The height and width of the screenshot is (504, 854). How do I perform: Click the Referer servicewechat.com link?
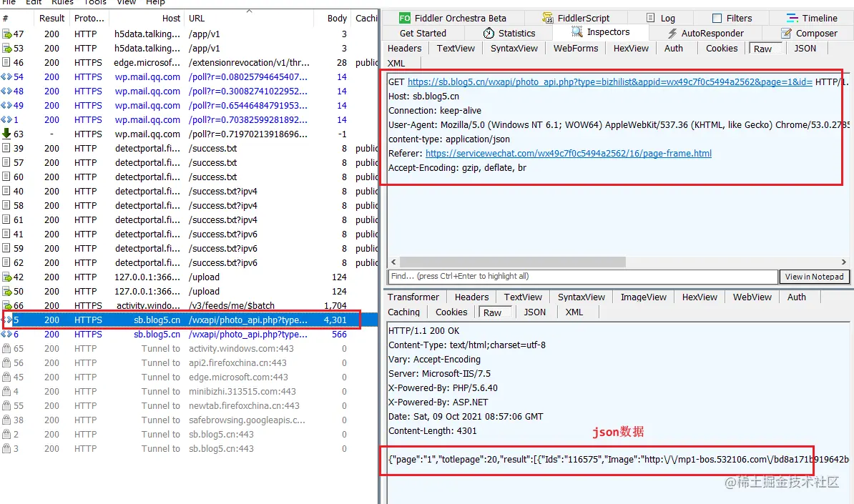tap(568, 154)
